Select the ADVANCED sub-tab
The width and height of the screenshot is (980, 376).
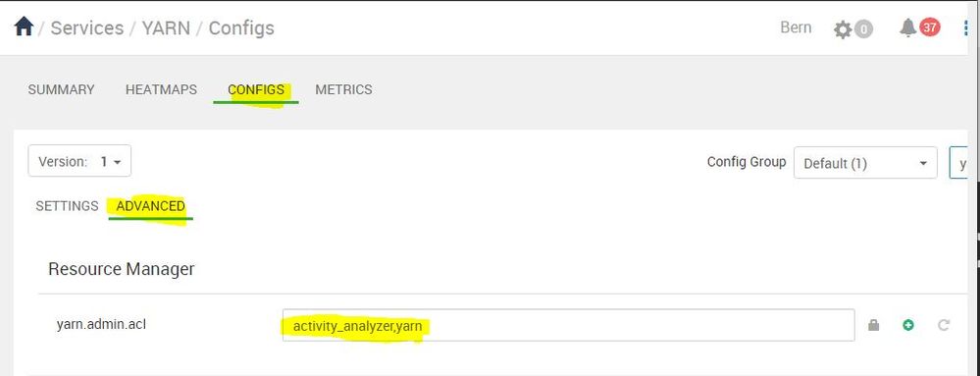151,206
